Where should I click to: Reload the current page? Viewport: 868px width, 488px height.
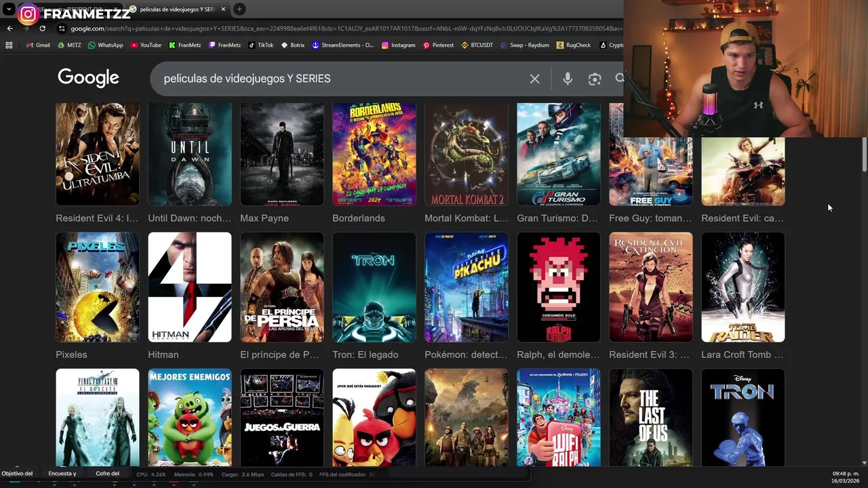pos(42,28)
